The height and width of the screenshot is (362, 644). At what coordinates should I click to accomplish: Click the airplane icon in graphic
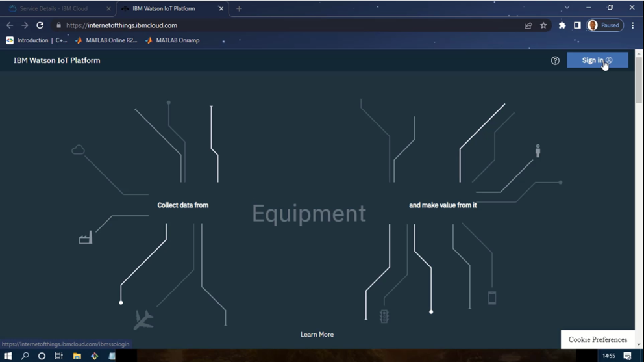[143, 319]
